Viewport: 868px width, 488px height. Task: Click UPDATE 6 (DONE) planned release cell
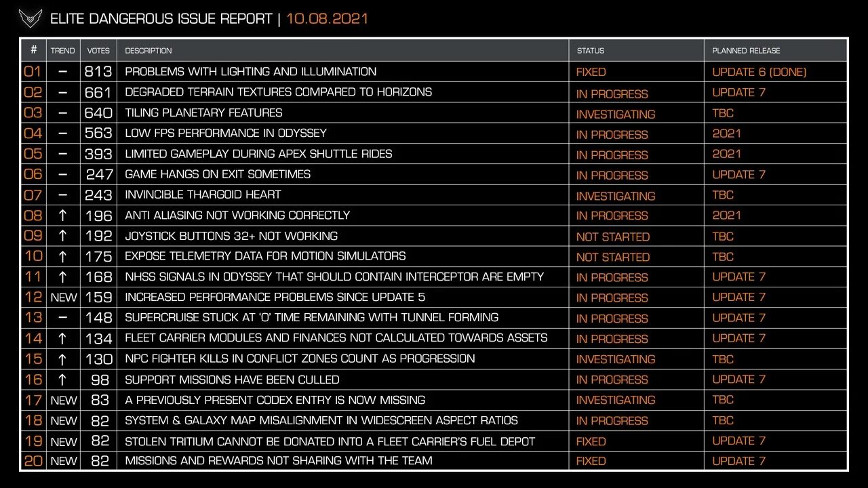(759, 72)
